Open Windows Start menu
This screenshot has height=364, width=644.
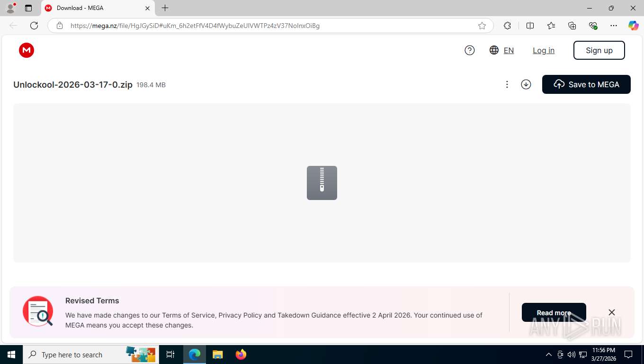(x=11, y=355)
